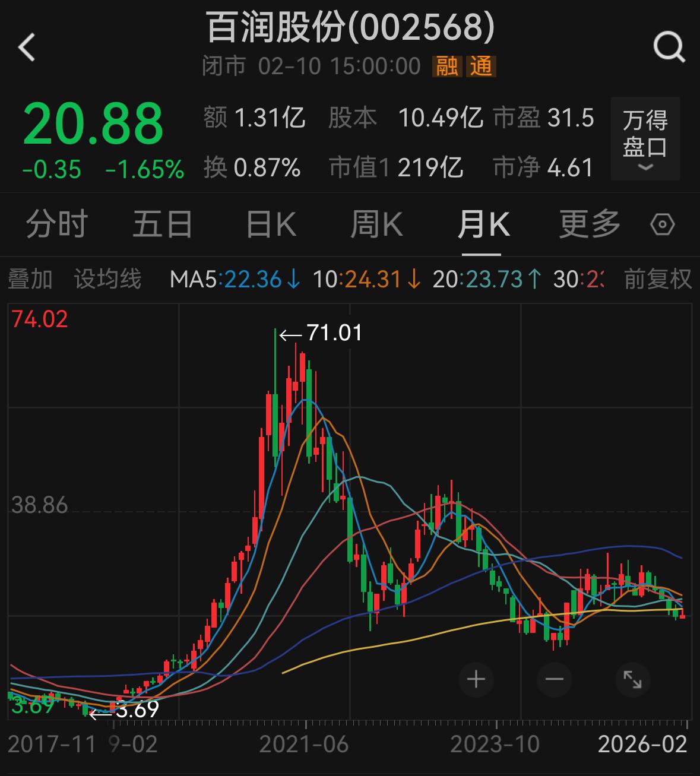
Task: Switch to the 日K tab
Action: pos(271,225)
